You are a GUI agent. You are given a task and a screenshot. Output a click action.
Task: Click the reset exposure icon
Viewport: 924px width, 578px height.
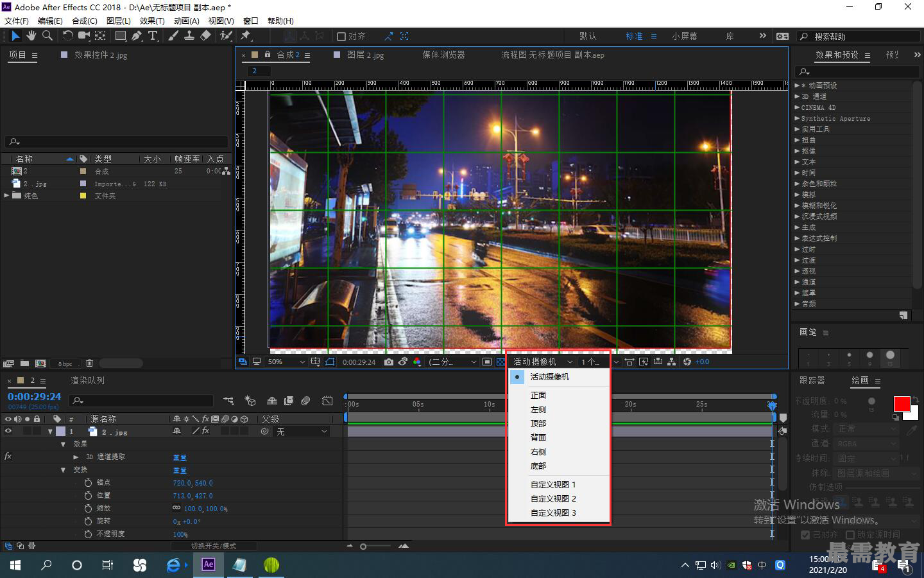[687, 362]
